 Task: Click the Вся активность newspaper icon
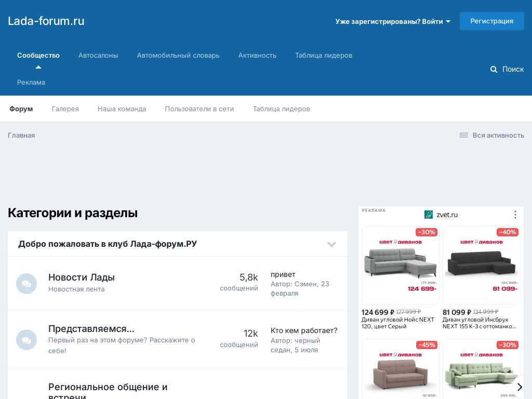463,135
